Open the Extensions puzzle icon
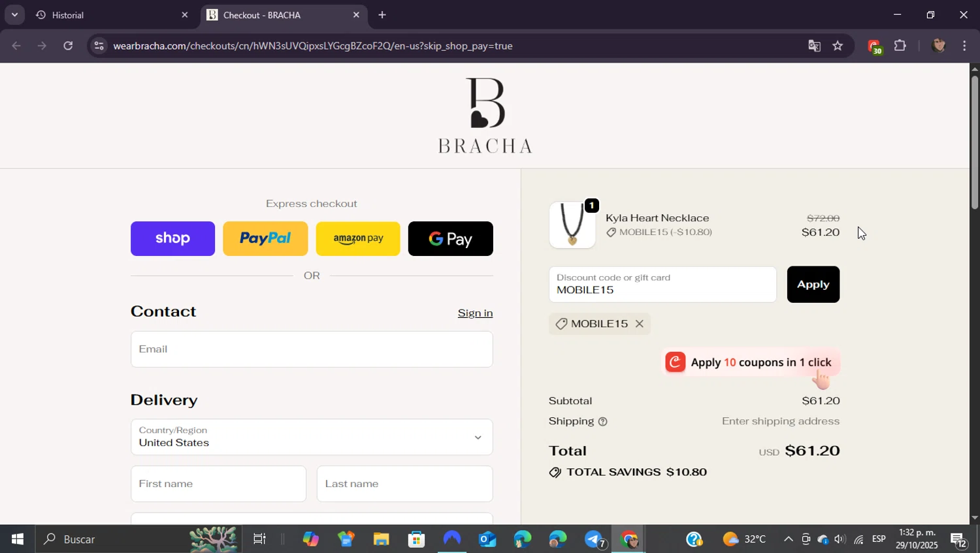The image size is (980, 553). pyautogui.click(x=900, y=46)
